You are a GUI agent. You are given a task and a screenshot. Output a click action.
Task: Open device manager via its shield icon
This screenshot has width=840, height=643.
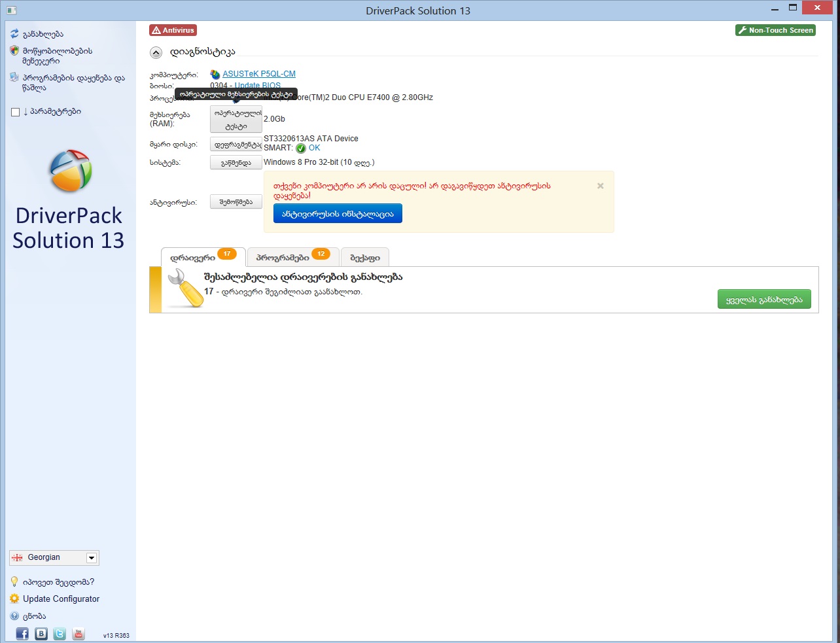(x=14, y=51)
